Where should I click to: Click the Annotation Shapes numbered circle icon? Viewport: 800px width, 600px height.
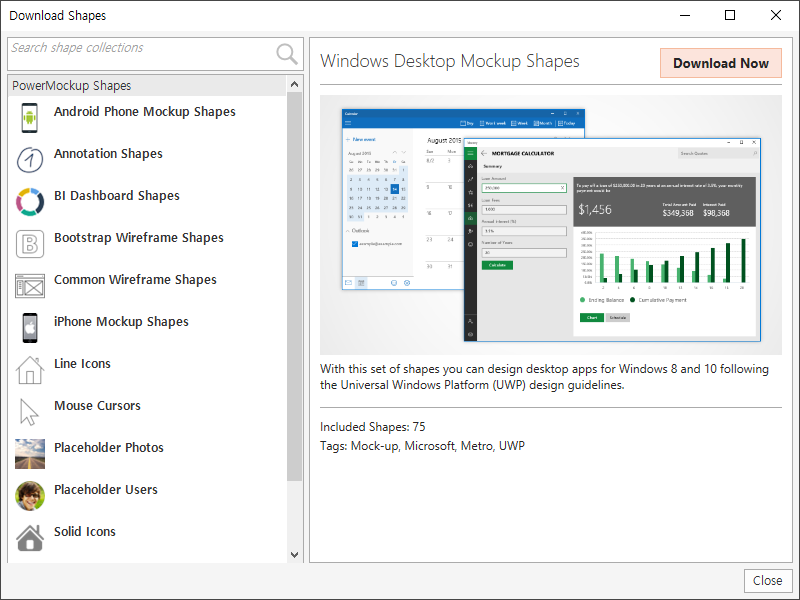click(x=30, y=160)
